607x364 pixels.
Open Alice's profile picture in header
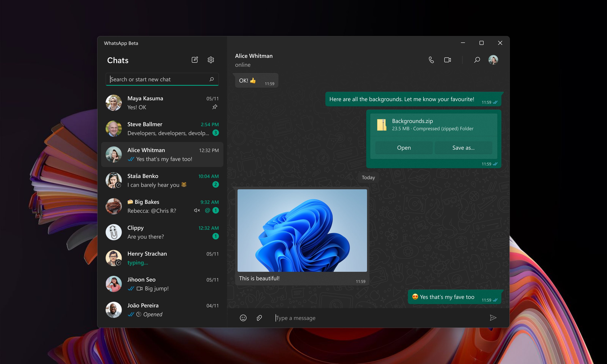493,60
